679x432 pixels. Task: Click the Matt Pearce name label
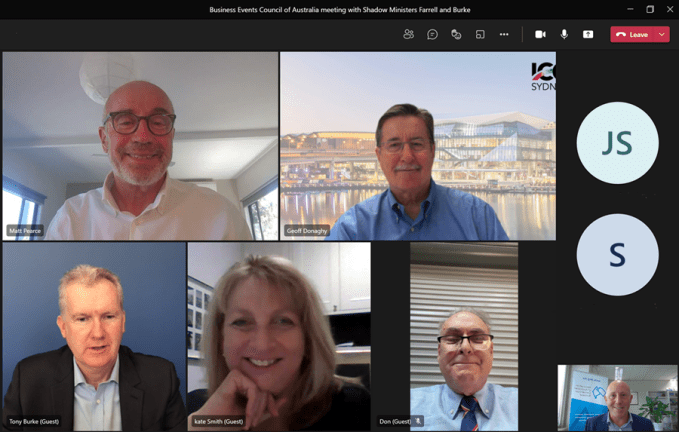click(25, 231)
